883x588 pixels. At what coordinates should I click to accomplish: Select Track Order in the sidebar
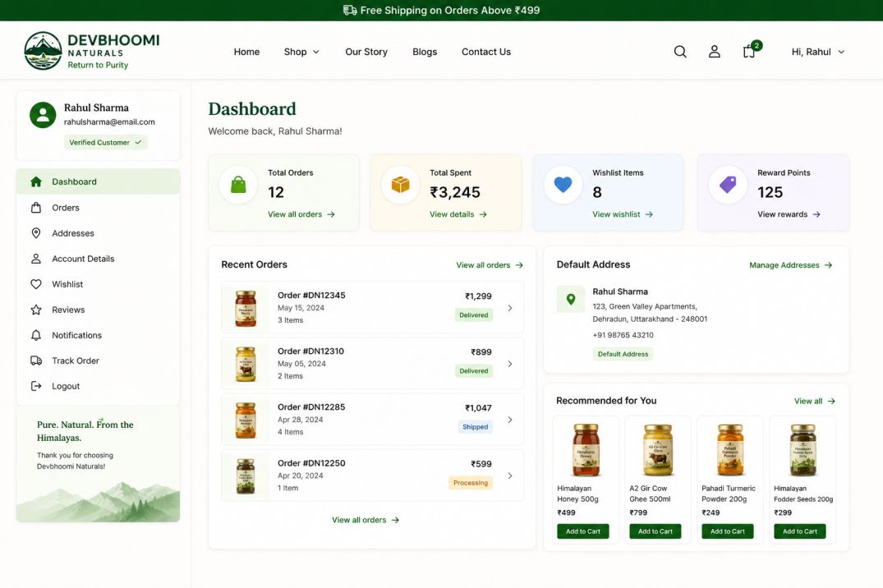98,361
